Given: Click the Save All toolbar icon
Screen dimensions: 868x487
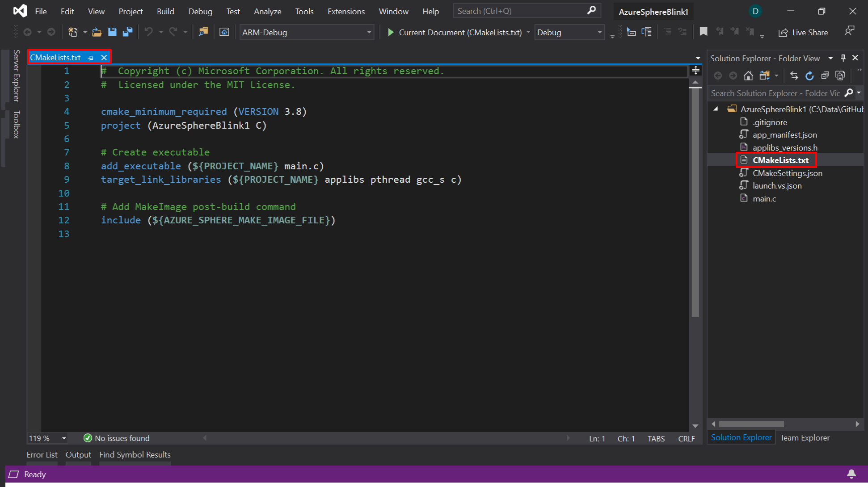Looking at the screenshot, I should click(127, 32).
